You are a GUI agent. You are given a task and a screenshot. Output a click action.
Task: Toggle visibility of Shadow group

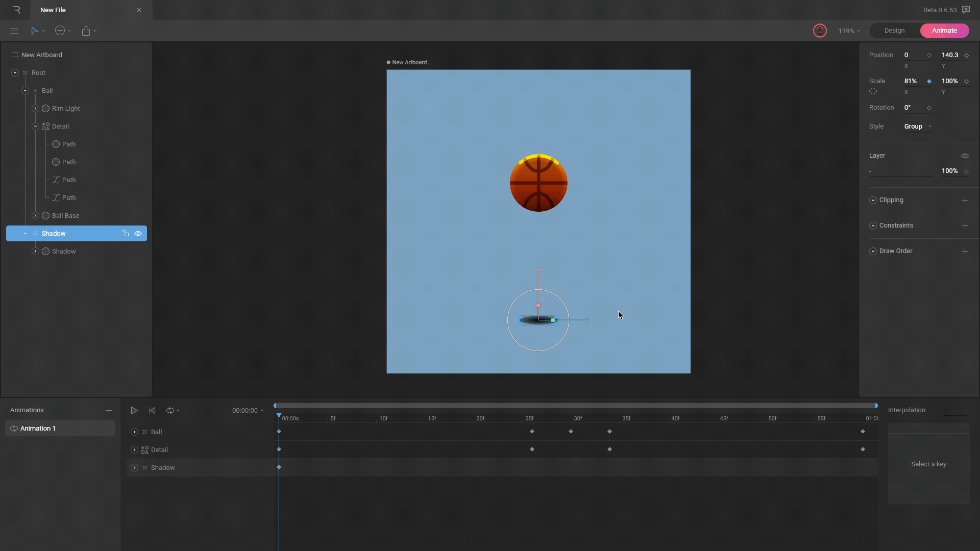point(138,234)
